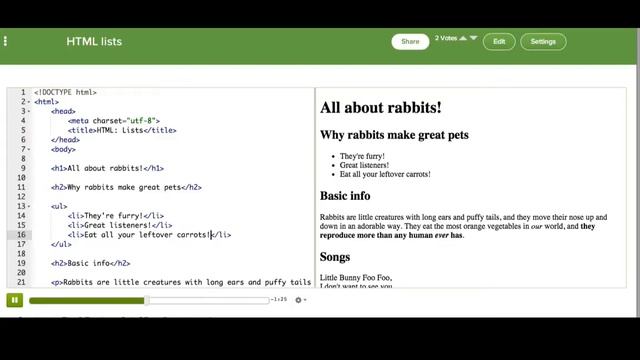Screen dimensions: 640x360
Task: Collapse the html tag fold arrow on line 2
Action: pyautogui.click(x=29, y=102)
